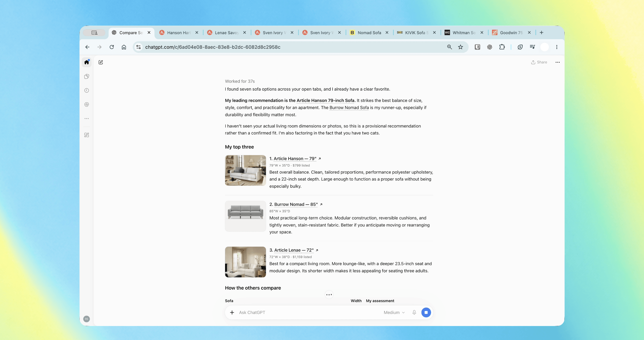Open new chat compose icon

(x=101, y=62)
